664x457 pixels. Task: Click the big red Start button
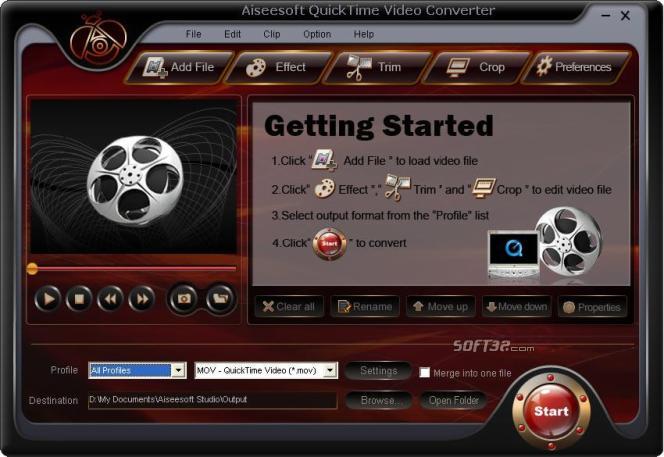[551, 411]
